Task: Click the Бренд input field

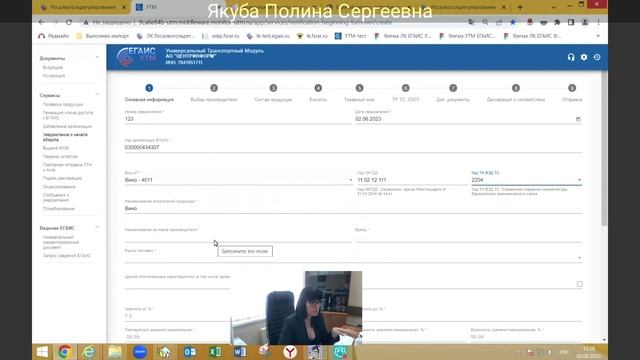Action: (469, 238)
